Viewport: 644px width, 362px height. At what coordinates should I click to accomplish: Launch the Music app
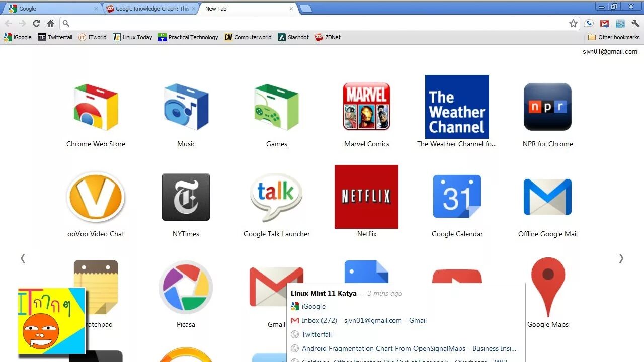point(186,108)
